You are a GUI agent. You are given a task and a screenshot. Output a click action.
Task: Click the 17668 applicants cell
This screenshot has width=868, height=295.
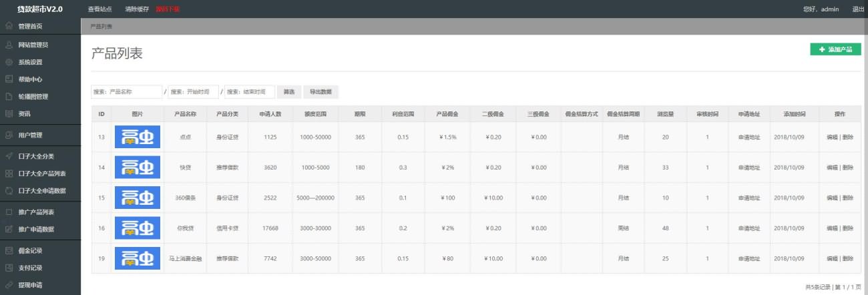(270, 228)
